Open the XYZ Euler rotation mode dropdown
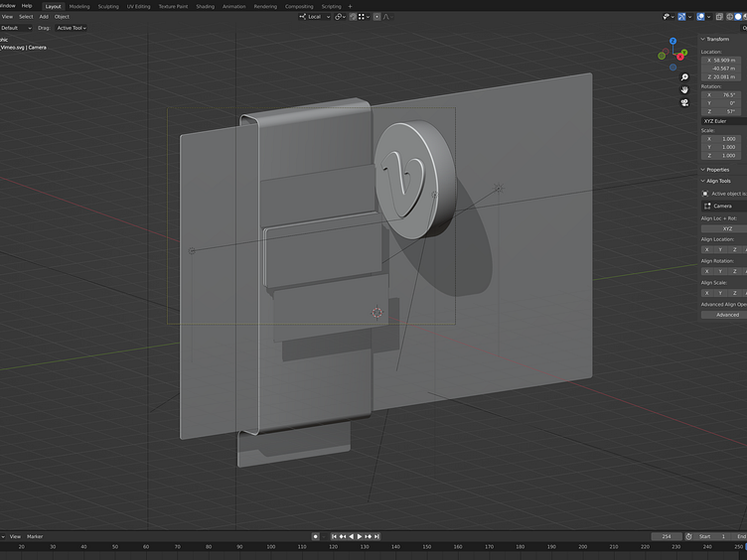 point(721,121)
